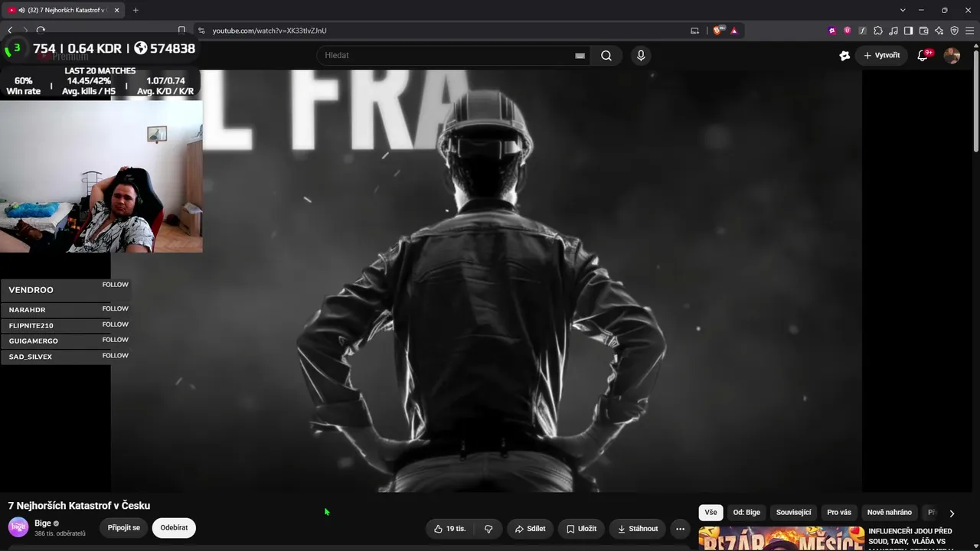The height and width of the screenshot is (551, 980).
Task: Click the Uložit save button
Action: (x=581, y=529)
